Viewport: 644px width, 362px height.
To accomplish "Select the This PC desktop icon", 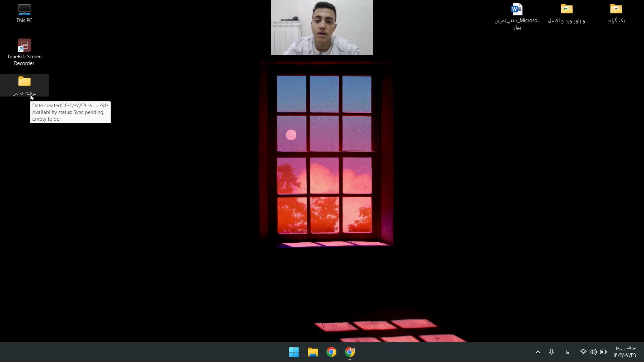I will (x=24, y=10).
